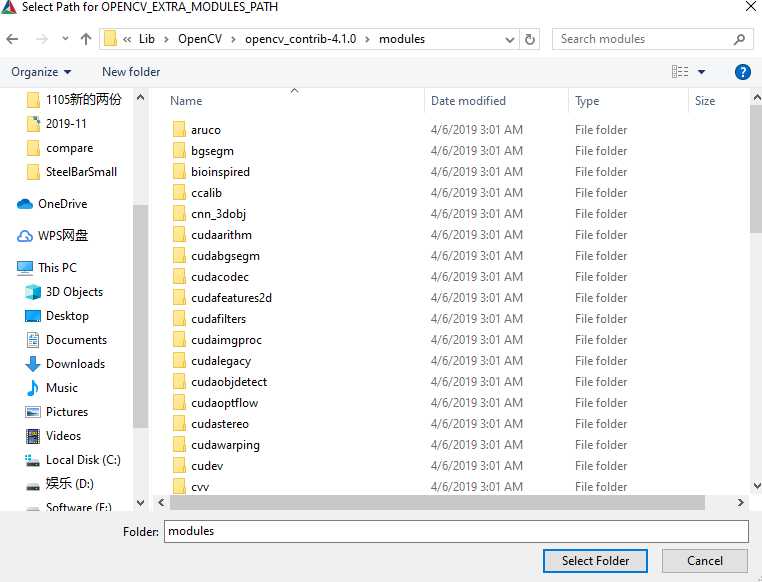Select the bioinspired folder icon
The width and height of the screenshot is (762, 582).
coord(179,171)
